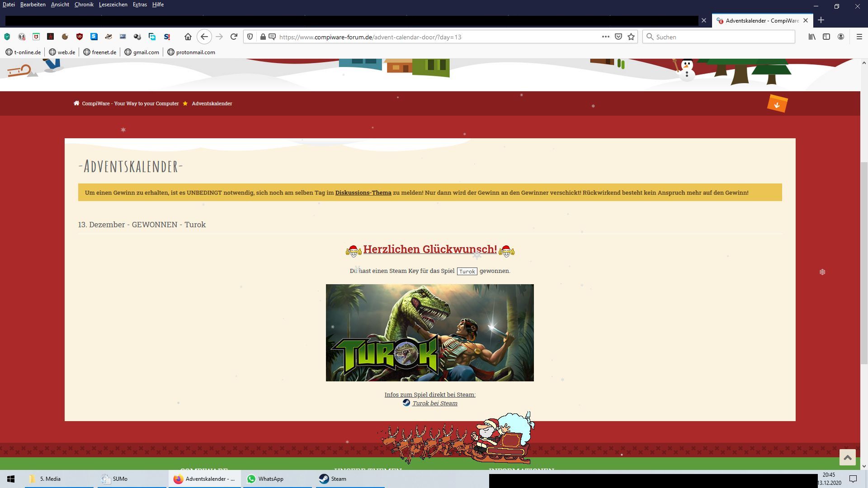The width and height of the screenshot is (868, 488).
Task: Save page to Pocket
Action: click(618, 37)
